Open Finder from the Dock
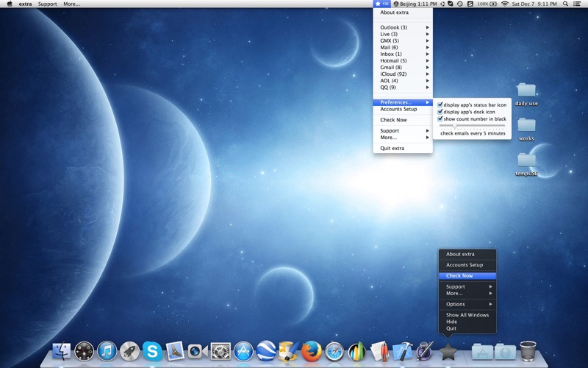 point(61,351)
